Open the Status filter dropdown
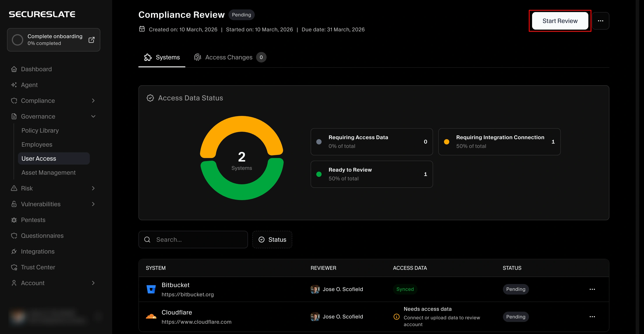 click(x=272, y=239)
